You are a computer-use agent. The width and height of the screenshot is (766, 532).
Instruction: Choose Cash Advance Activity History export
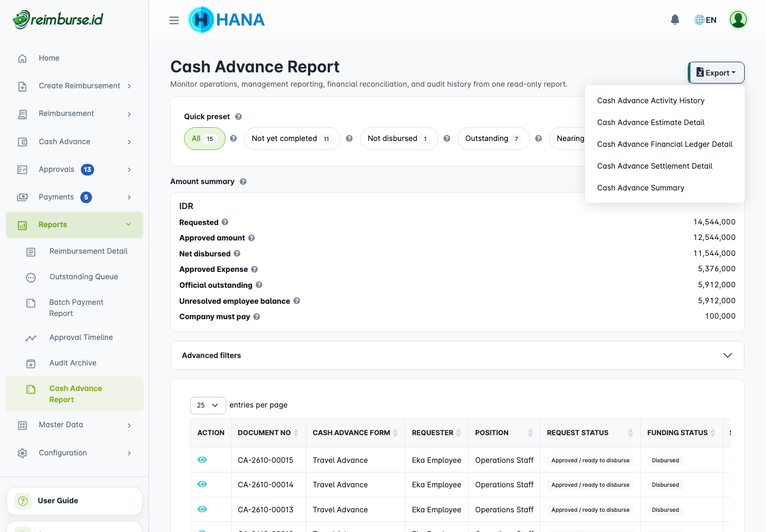pos(665,101)
